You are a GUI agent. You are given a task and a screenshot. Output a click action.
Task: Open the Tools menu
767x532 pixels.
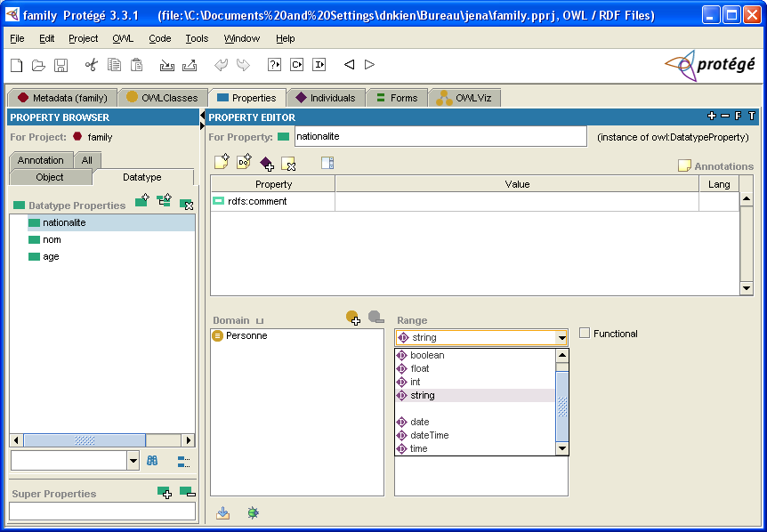[197, 38]
